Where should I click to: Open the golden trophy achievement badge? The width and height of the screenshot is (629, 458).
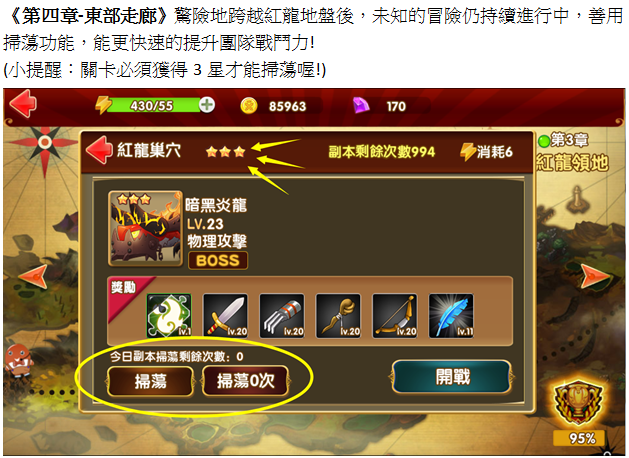pyautogui.click(x=578, y=403)
